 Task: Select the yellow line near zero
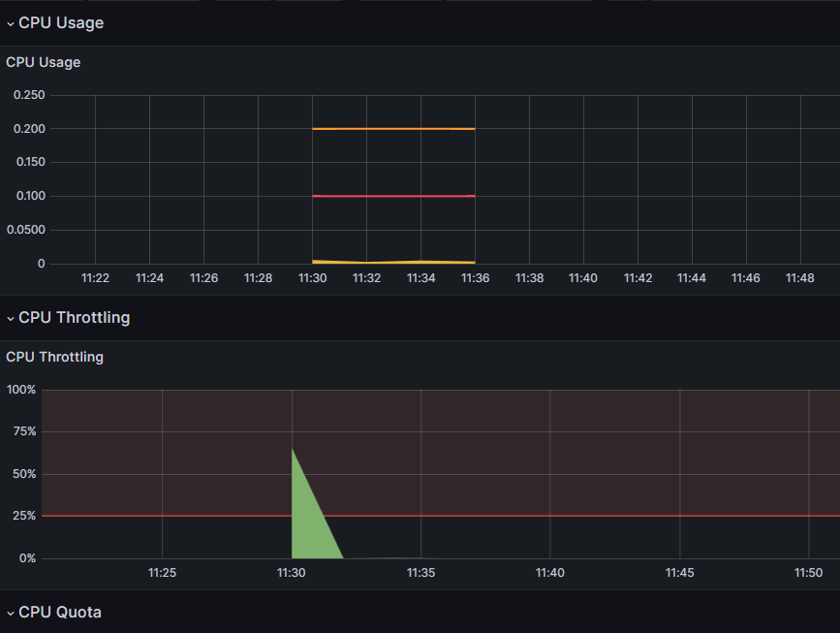pos(393,262)
